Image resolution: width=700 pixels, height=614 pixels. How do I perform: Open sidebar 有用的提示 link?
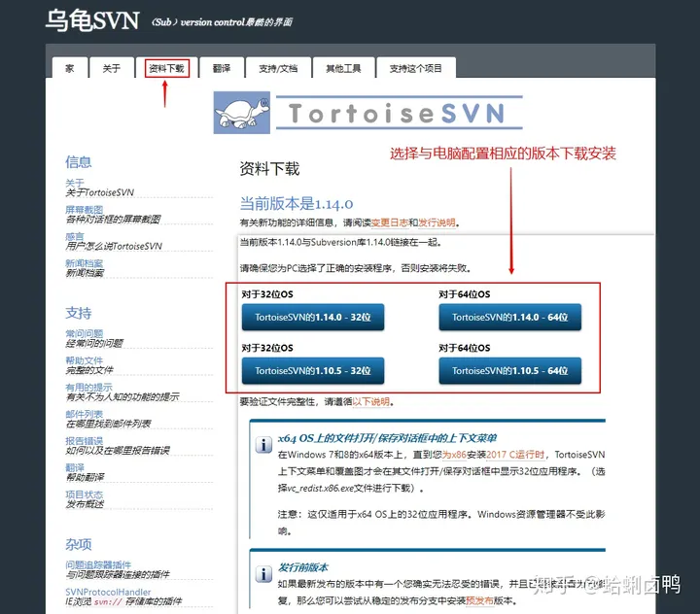pyautogui.click(x=88, y=387)
